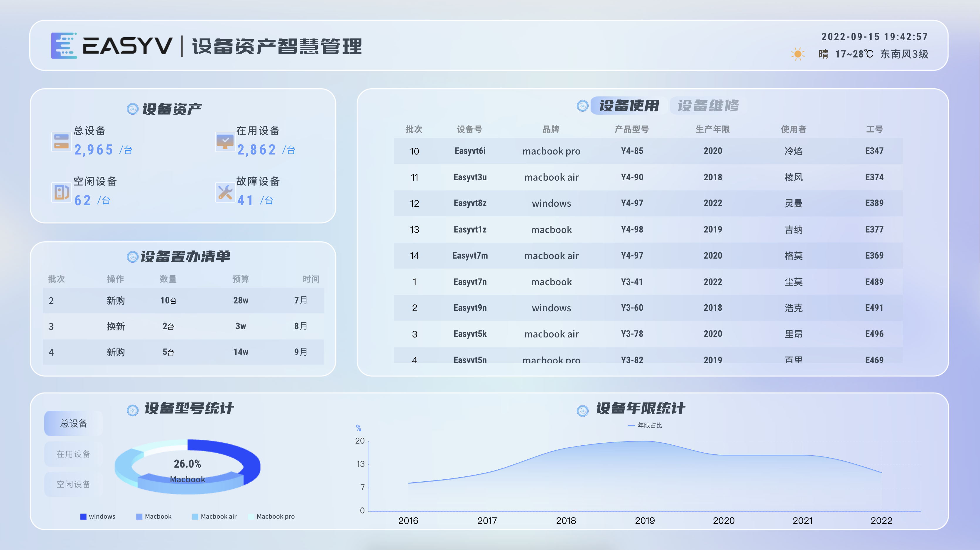Toggle Macbook pro legend entry
Image resolution: width=980 pixels, height=550 pixels.
point(271,516)
